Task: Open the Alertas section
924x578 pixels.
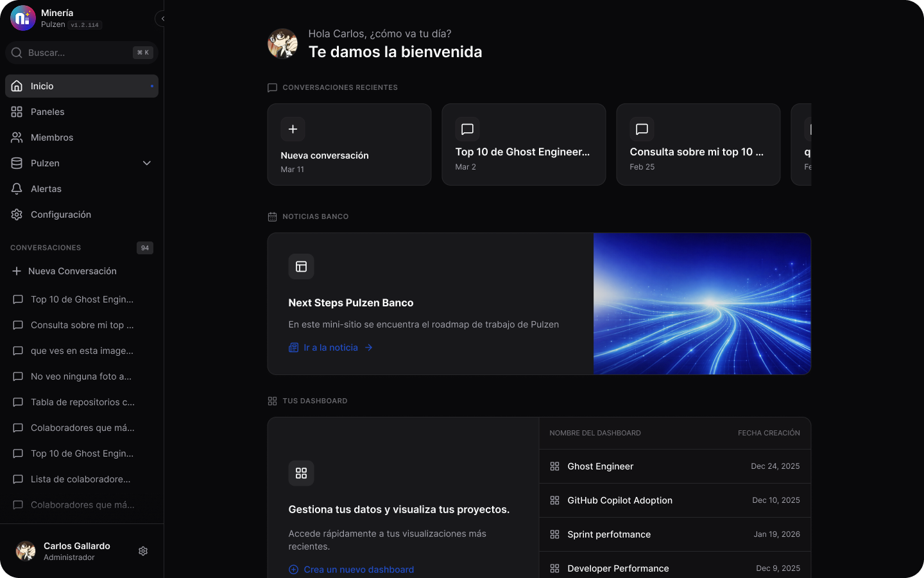Action: [x=81, y=189]
